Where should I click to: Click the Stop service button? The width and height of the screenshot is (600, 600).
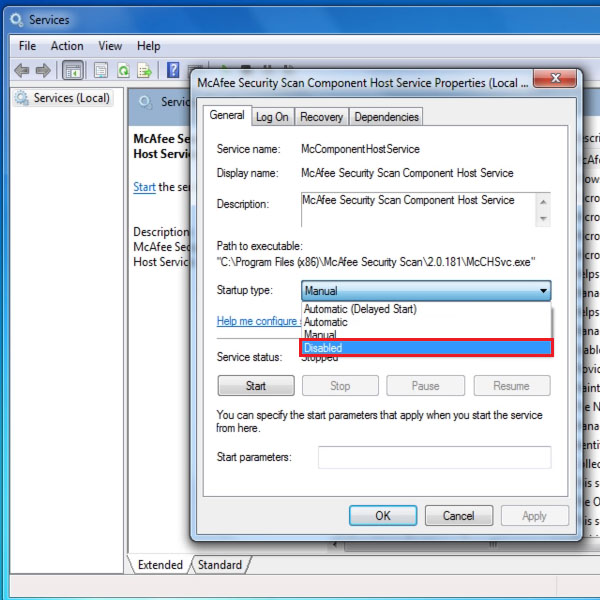click(340, 385)
